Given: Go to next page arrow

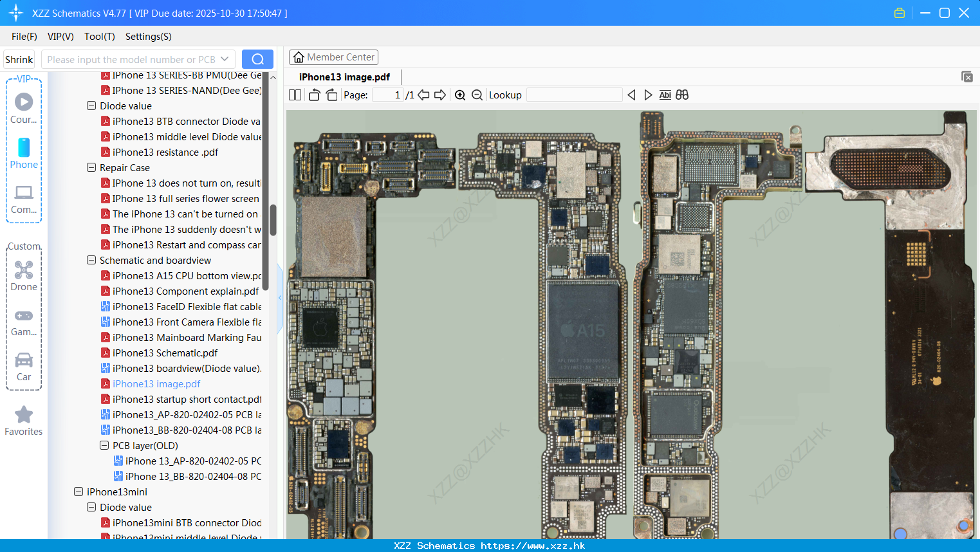Looking at the screenshot, I should [440, 95].
